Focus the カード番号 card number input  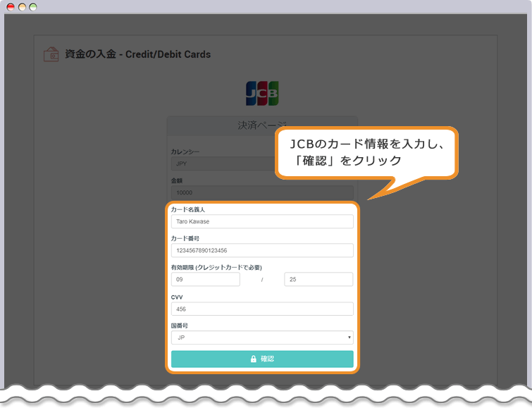click(x=261, y=250)
